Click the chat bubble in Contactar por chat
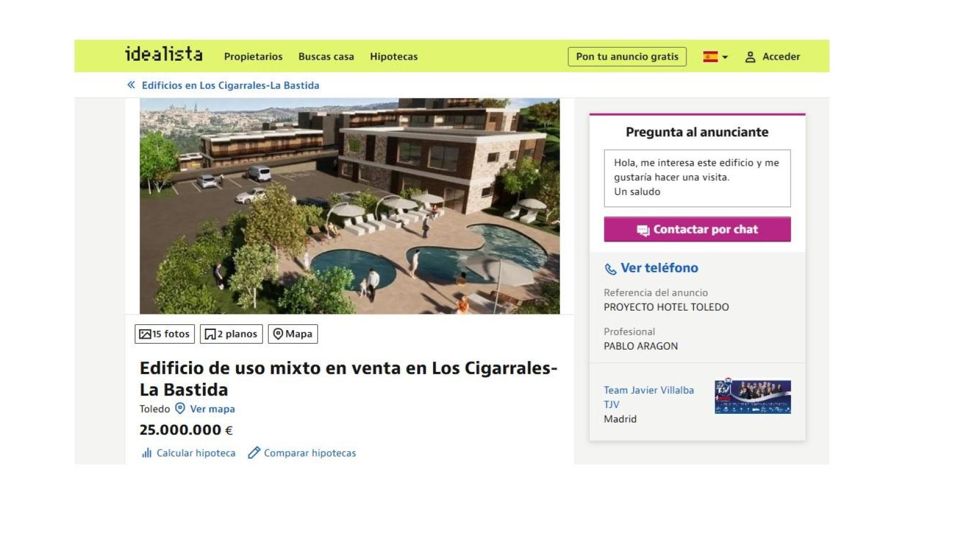Viewport: 980px width, 551px height. (x=643, y=228)
